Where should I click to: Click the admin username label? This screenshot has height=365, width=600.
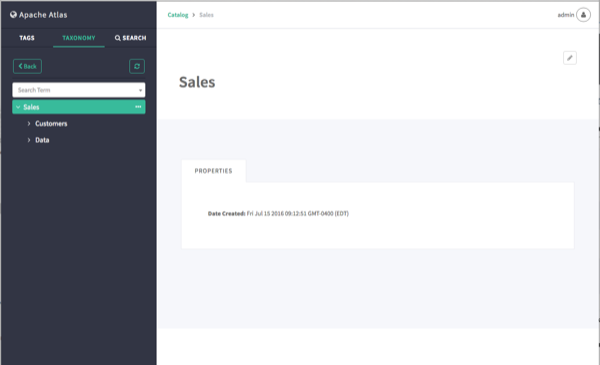tap(566, 15)
